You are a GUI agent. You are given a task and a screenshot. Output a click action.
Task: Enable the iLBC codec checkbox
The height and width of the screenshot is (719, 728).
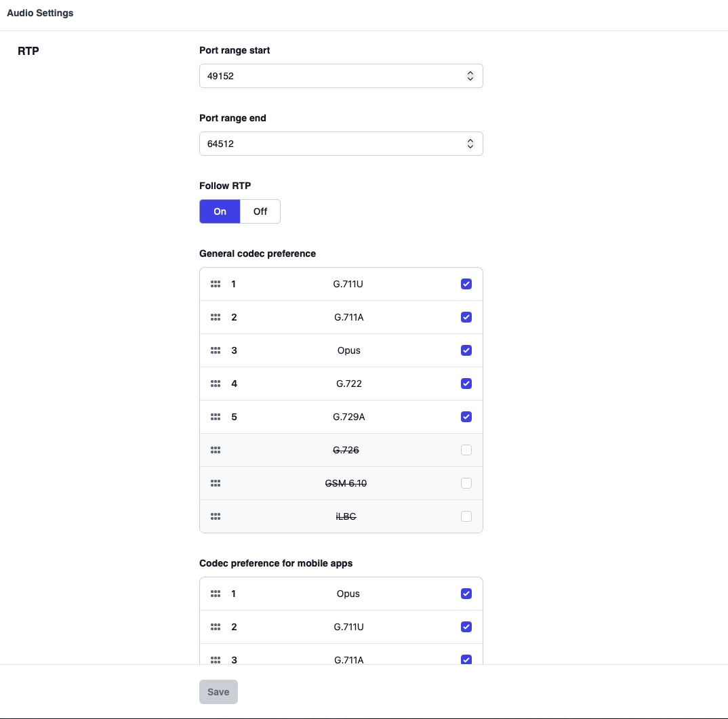point(466,516)
